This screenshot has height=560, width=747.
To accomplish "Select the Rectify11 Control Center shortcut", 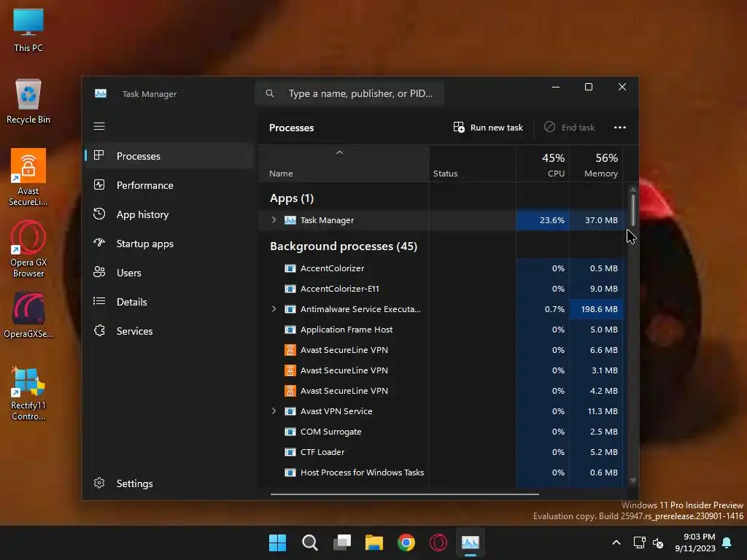I will [x=28, y=393].
